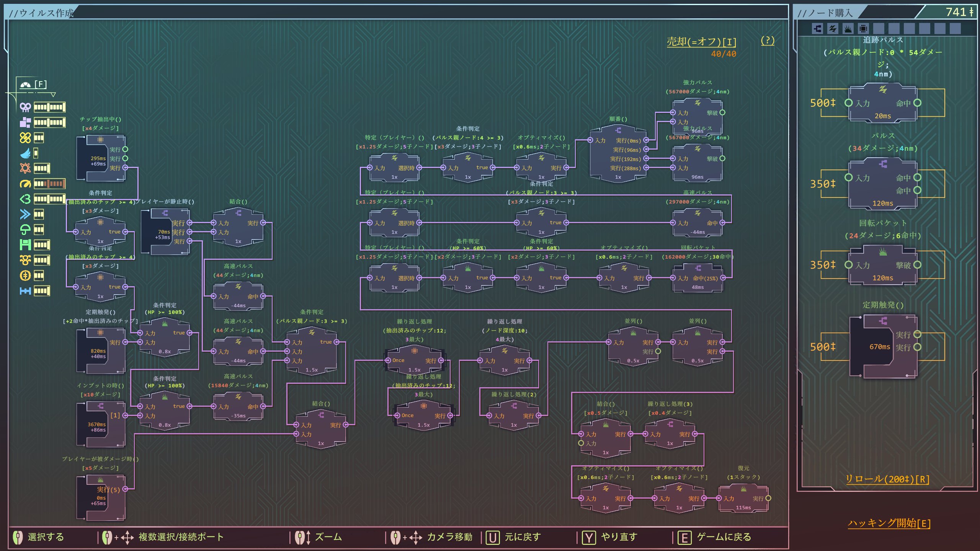This screenshot has width=980, height=551.
Task: Click the green heart stat icon
Action: [x=25, y=199]
